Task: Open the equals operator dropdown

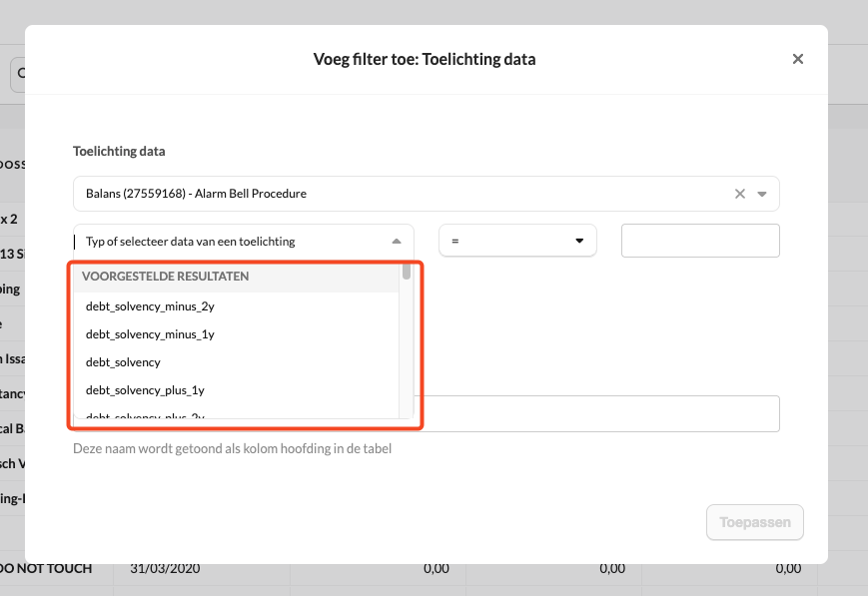Action: [x=517, y=241]
